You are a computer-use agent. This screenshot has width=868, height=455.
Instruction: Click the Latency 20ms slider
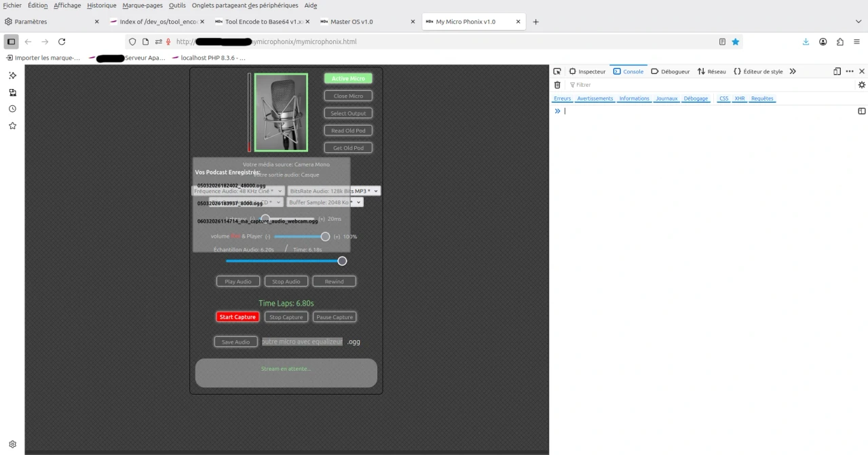point(288,219)
